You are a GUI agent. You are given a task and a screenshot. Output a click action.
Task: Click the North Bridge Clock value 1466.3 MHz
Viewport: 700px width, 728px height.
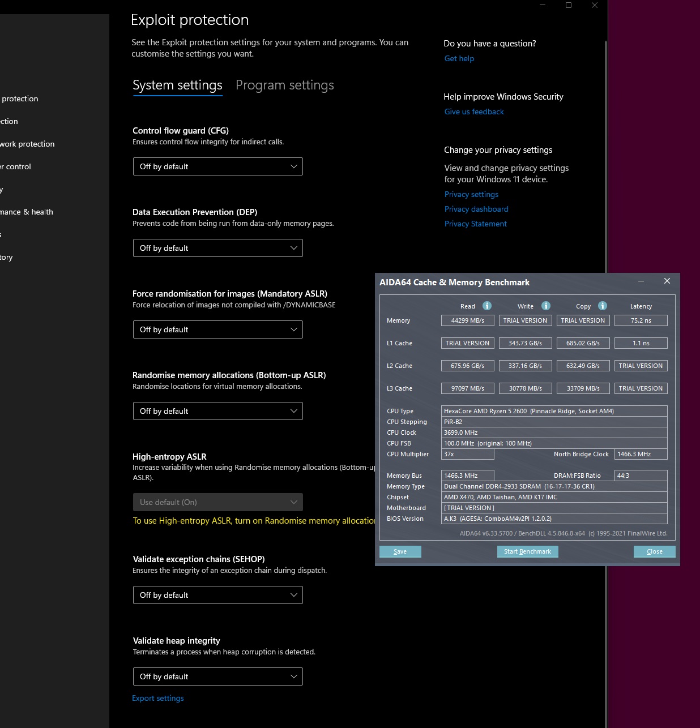tap(641, 454)
